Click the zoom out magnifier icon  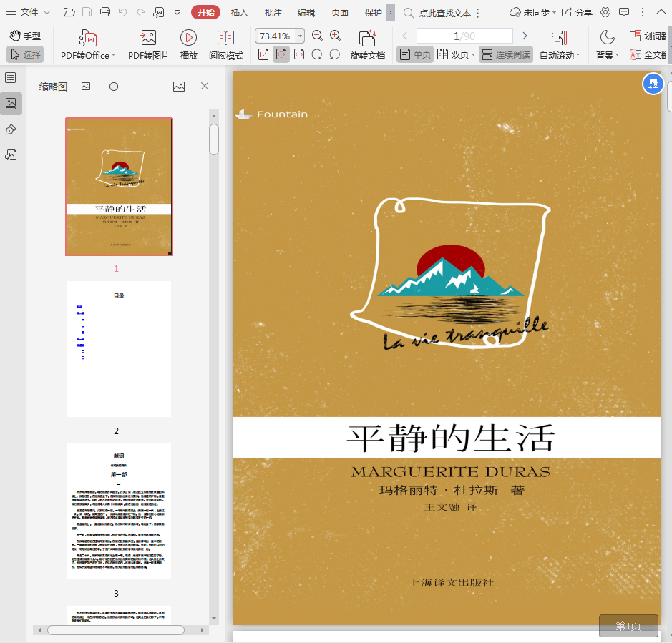[317, 36]
